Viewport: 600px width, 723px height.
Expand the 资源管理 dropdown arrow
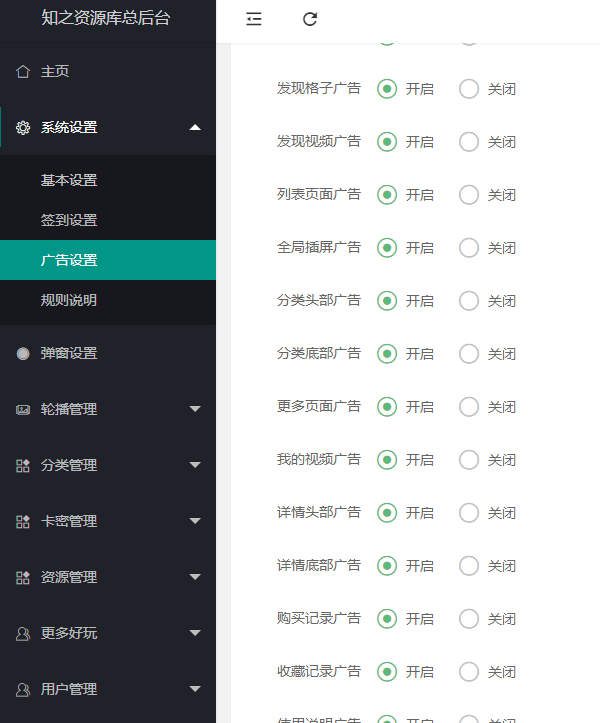pos(195,578)
